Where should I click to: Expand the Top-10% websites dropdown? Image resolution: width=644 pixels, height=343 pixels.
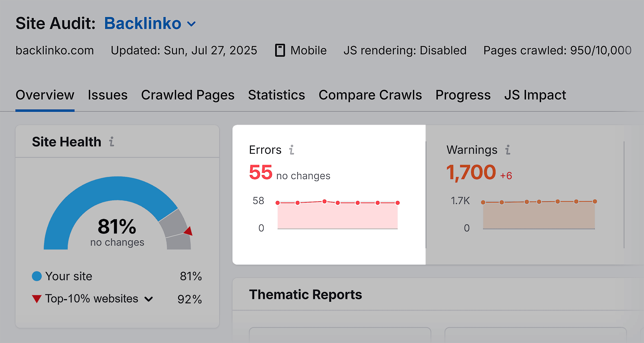coord(149,299)
